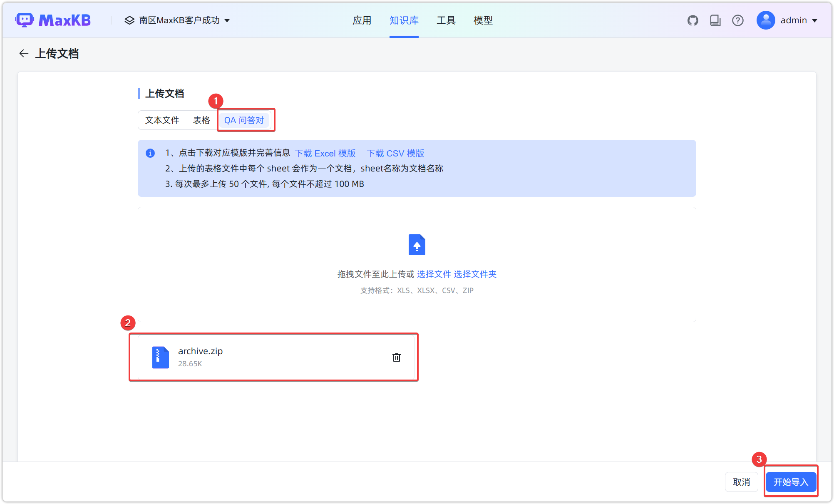Open the 应用 menu
834x504 pixels.
tap(362, 20)
